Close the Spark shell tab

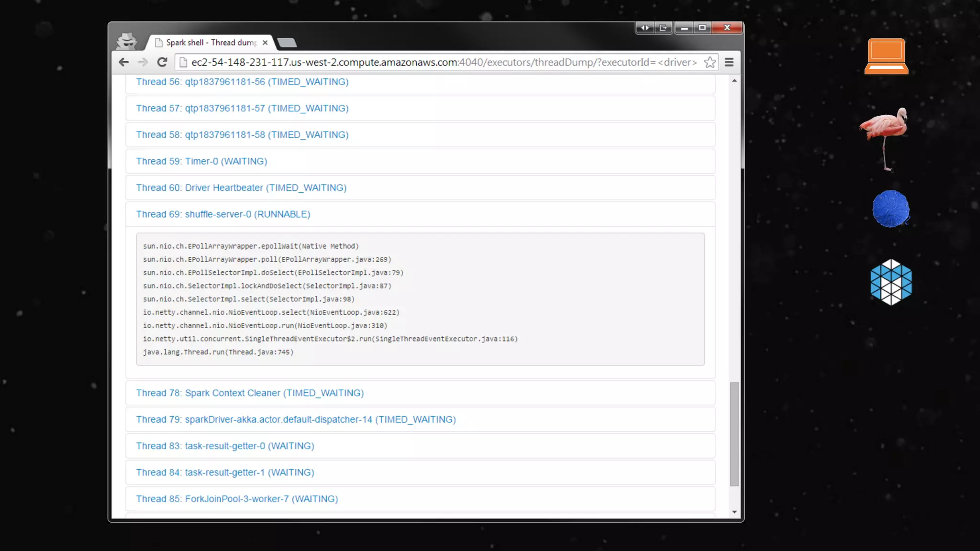click(265, 43)
